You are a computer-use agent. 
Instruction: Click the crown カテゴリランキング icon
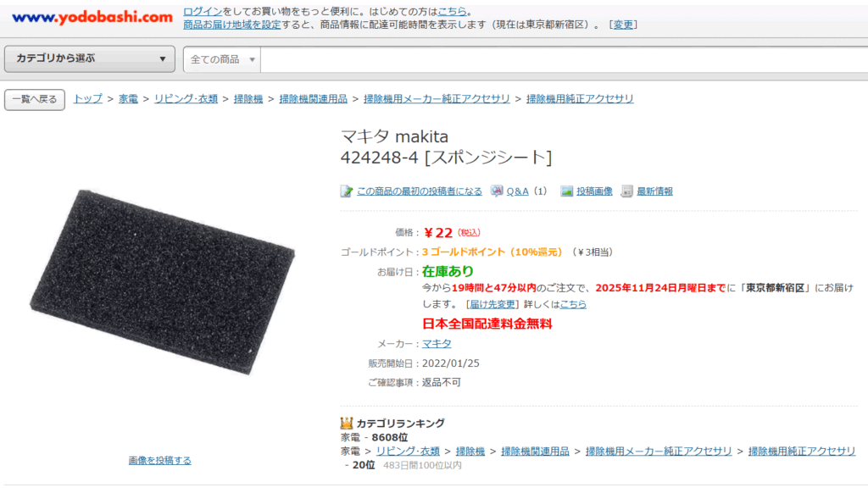click(x=347, y=424)
